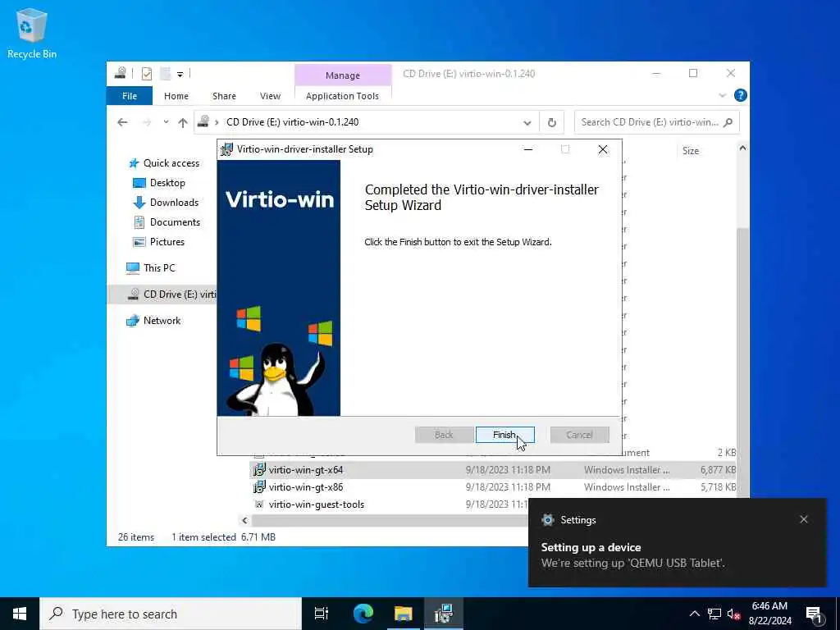Refresh the CD Drive folder view
Image resolution: width=840 pixels, height=630 pixels.
pyautogui.click(x=552, y=123)
